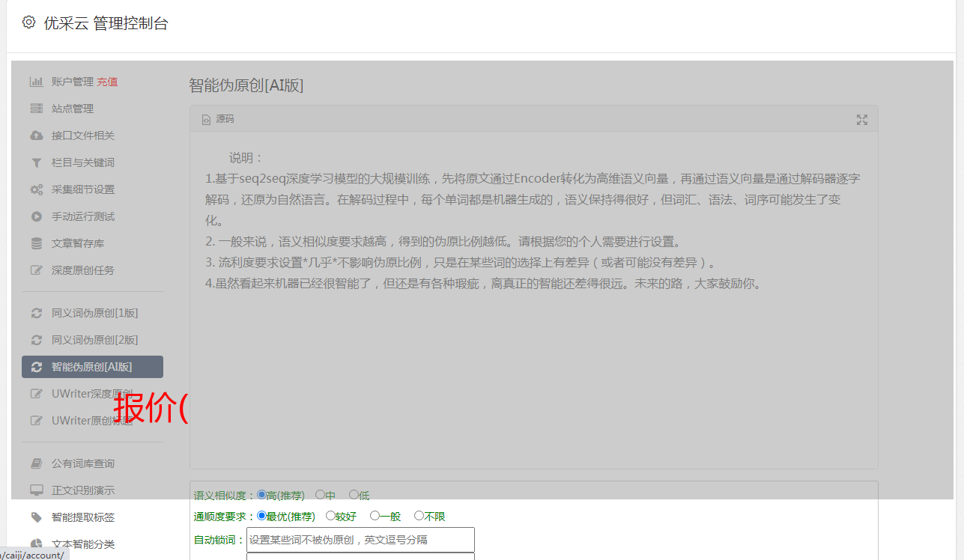Select 通顺度要求 不限 radio

click(419, 516)
